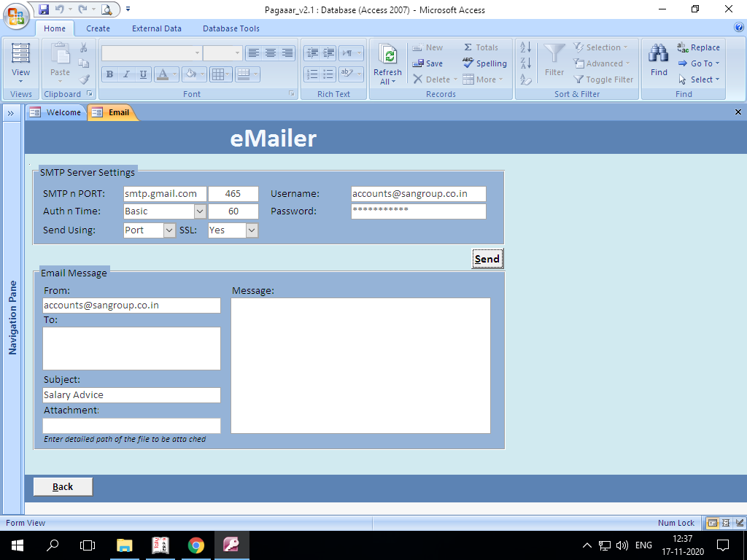747x560 pixels.
Task: Toggle Numbering list in Rich Text
Action: (312, 74)
